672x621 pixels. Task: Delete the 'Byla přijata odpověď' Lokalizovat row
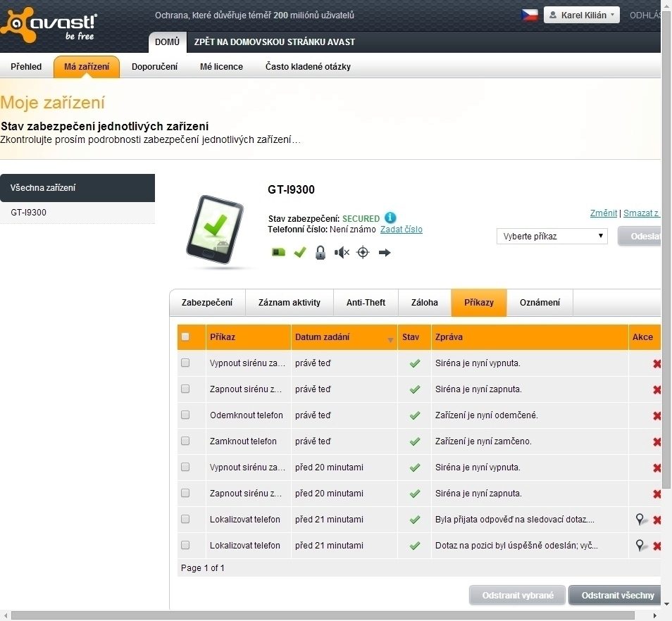pos(657,520)
